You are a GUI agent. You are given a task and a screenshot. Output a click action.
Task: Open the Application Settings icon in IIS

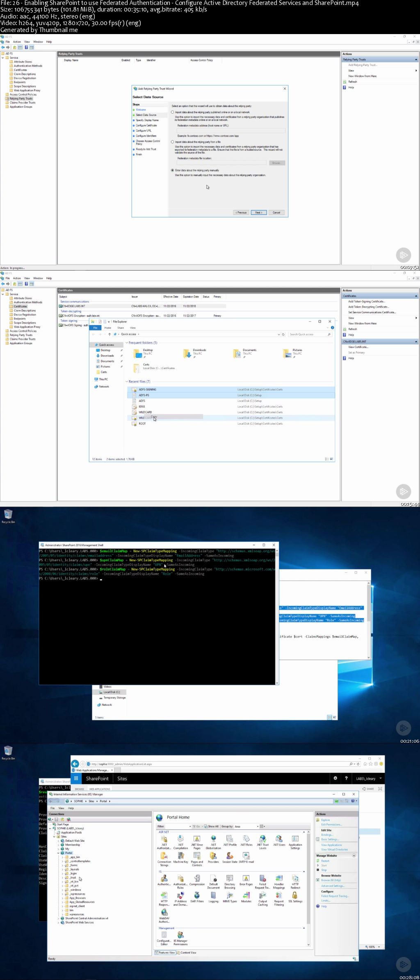coord(295,842)
